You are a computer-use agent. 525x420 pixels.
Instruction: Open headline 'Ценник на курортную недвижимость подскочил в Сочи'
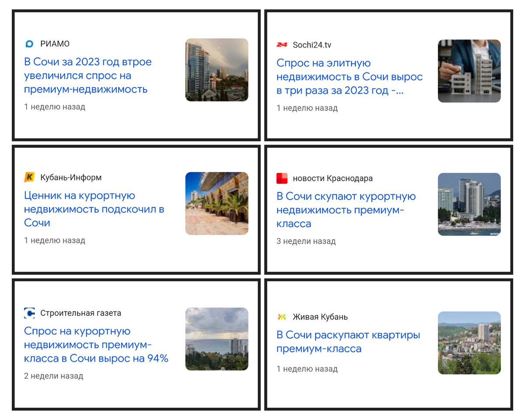coord(94,209)
